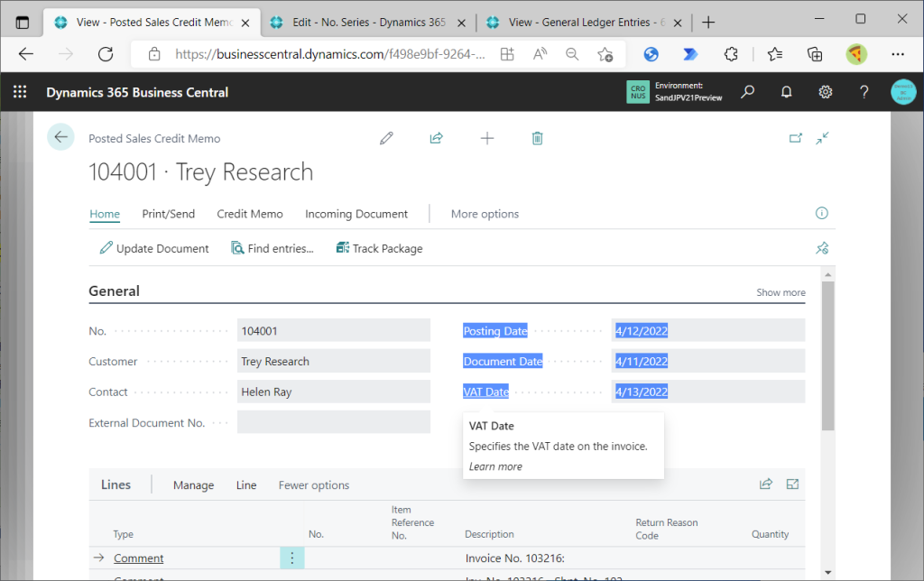Open the Incoming Document menu
Viewport: 924px width, 581px height.
[x=356, y=214]
